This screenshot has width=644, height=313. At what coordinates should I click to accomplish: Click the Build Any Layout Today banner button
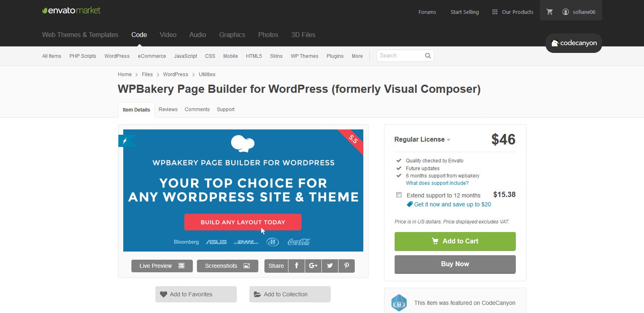[x=243, y=222]
